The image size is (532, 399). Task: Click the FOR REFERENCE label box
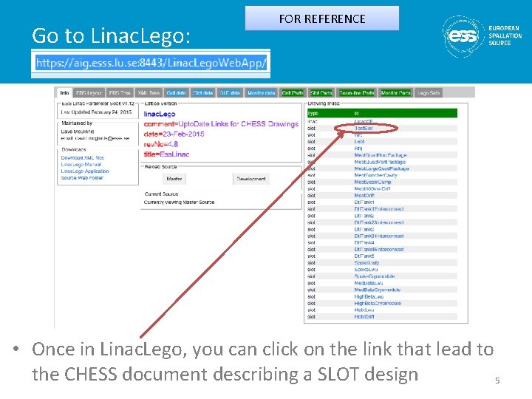[x=322, y=18]
